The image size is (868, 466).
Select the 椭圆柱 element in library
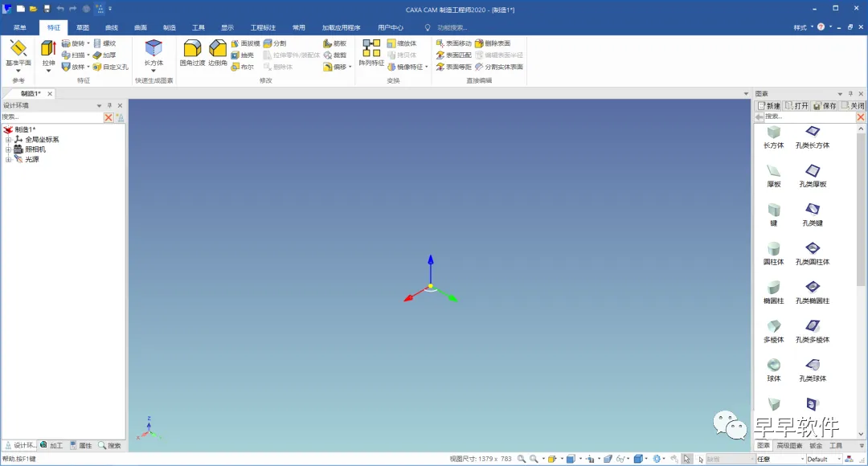[773, 292]
